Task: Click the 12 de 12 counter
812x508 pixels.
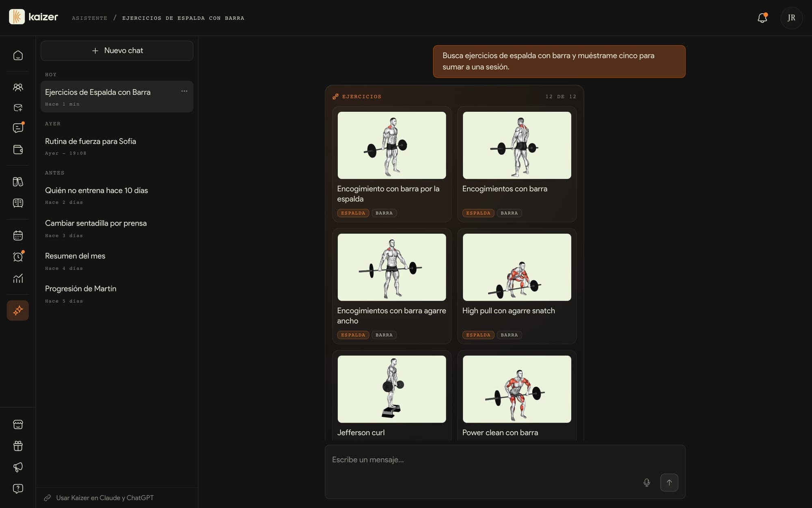Action: (561, 97)
